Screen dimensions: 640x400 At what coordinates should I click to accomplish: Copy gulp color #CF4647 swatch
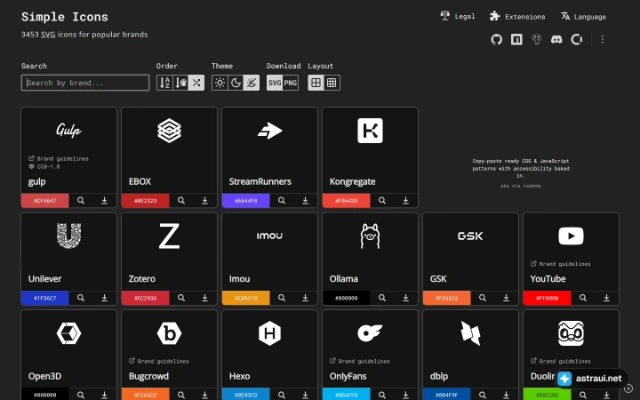click(x=45, y=200)
